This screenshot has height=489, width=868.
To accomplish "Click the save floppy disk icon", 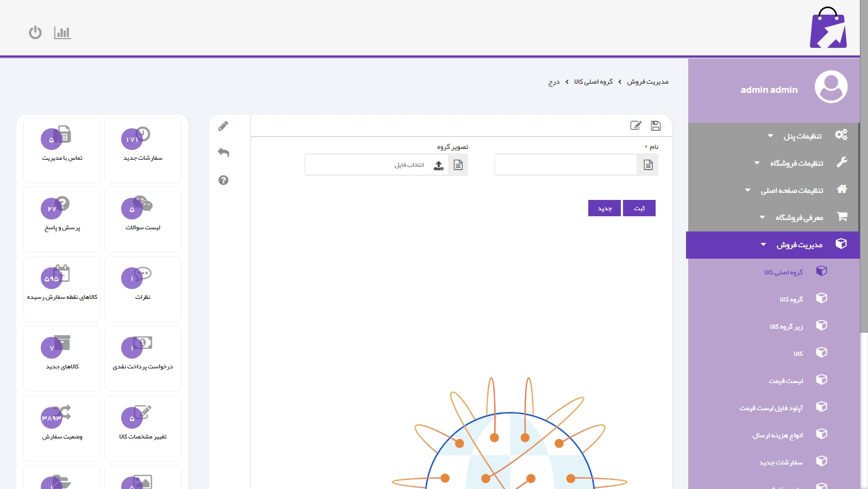I will tap(656, 126).
